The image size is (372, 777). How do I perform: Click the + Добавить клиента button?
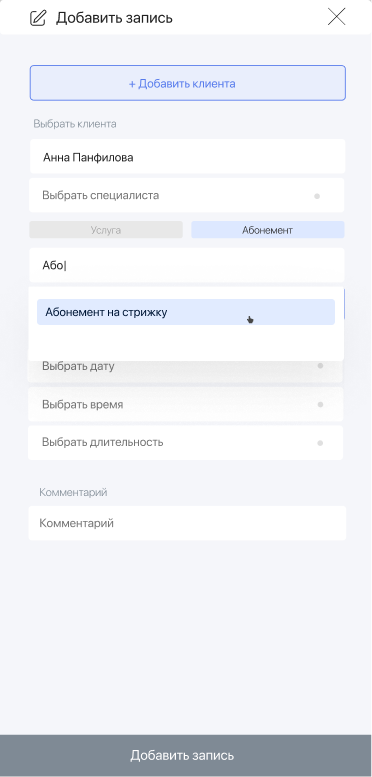pos(188,83)
